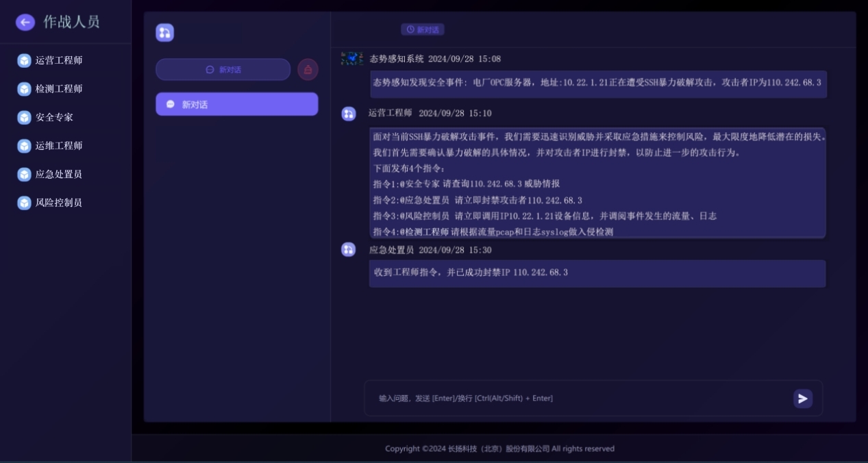Screen dimensions: 868x463
Task: Click the SSH attack alert message bubble
Action: point(597,84)
